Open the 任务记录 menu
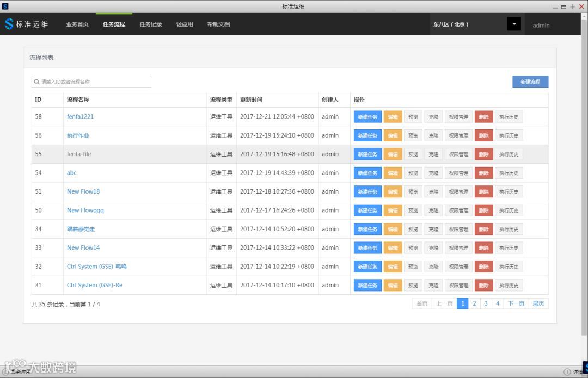Screen dimensions: 588x378 151,24
